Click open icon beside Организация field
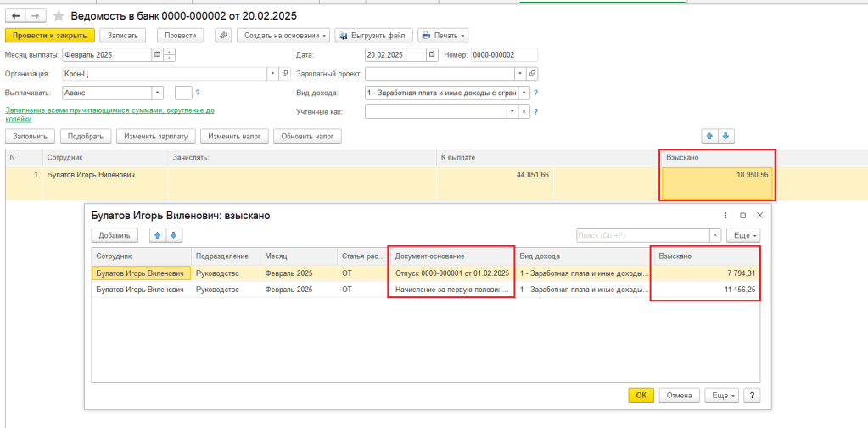 pyautogui.click(x=285, y=74)
